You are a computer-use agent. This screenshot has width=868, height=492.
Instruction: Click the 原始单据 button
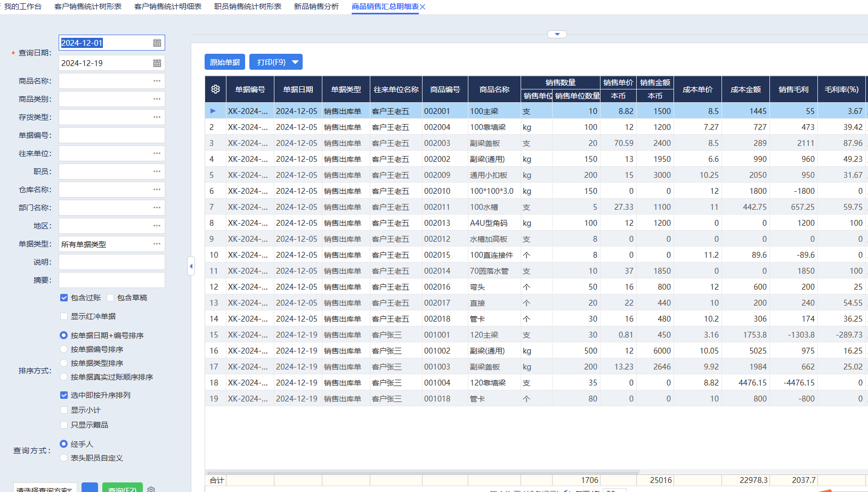(225, 62)
